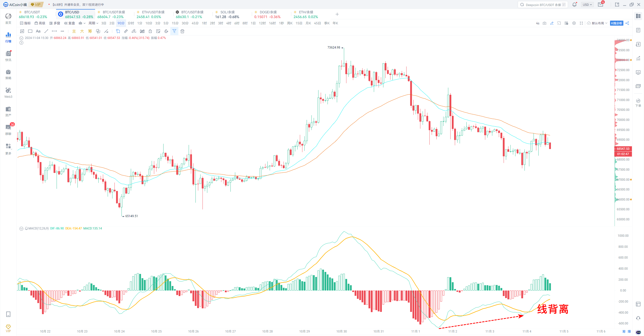Click the fullscreen collapse arrows icon
This screenshot has height=336, width=644.
[x=581, y=23]
